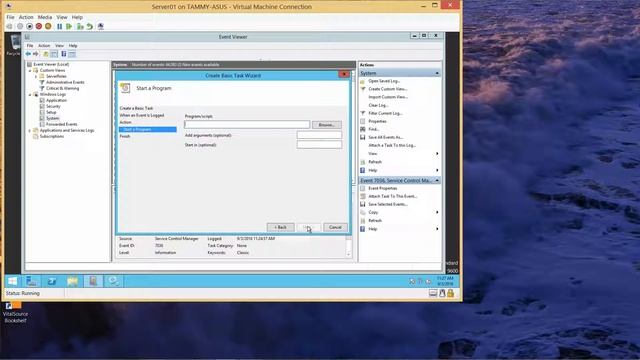This screenshot has height=360, width=640.
Task: Select Subscriptions in the tree
Action: click(51, 136)
